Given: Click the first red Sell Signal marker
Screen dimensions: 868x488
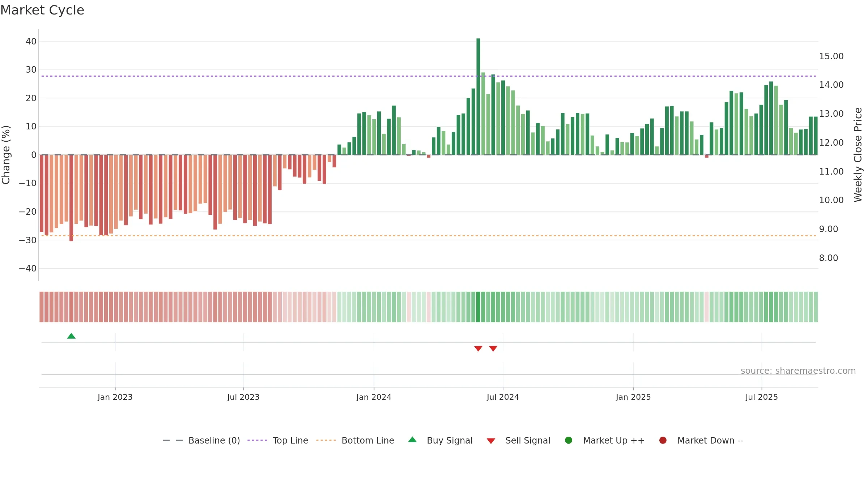Looking at the screenshot, I should 478,348.
